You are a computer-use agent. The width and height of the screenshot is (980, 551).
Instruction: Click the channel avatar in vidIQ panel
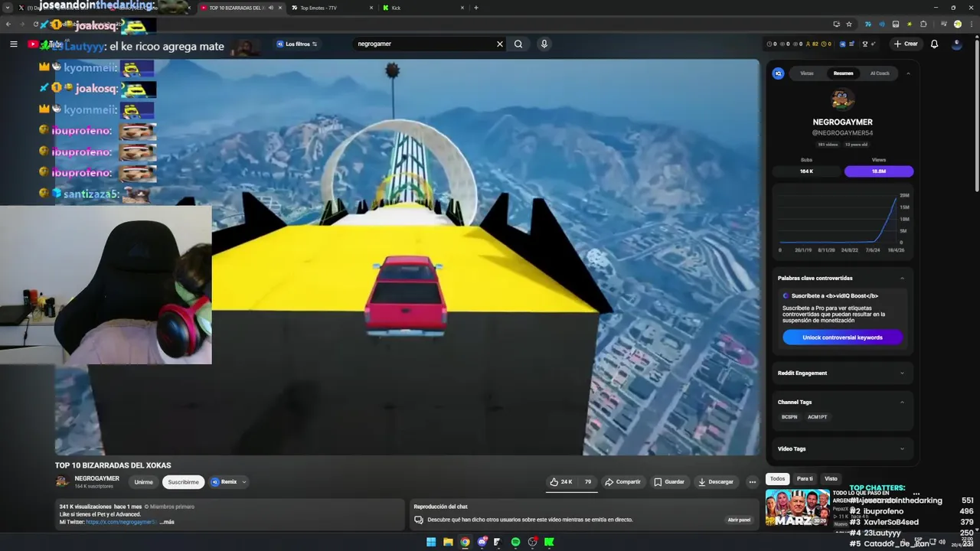pos(842,99)
